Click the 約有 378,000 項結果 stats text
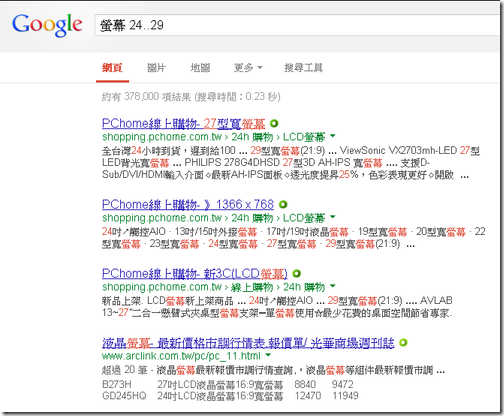This screenshot has height=416, width=504. point(191,97)
